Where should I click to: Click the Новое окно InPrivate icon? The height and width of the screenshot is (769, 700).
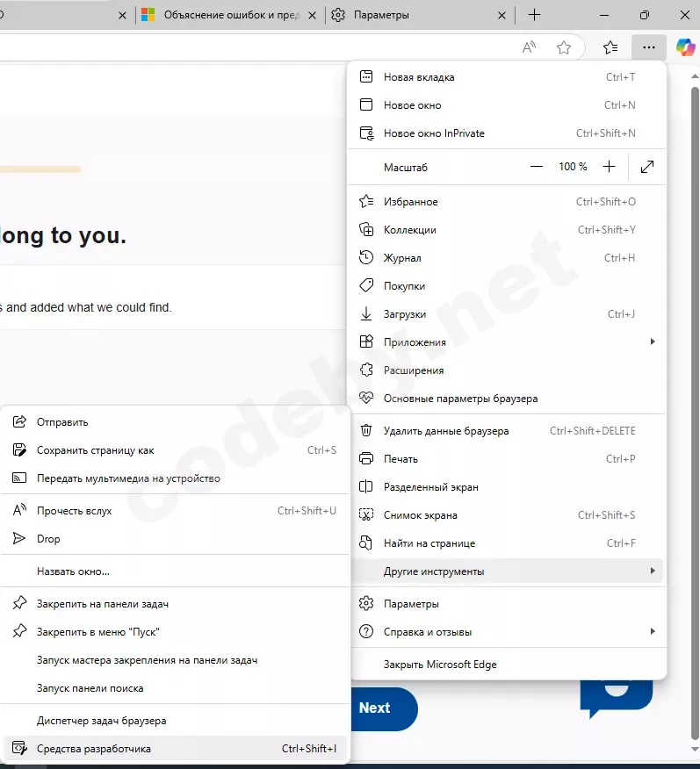click(366, 133)
